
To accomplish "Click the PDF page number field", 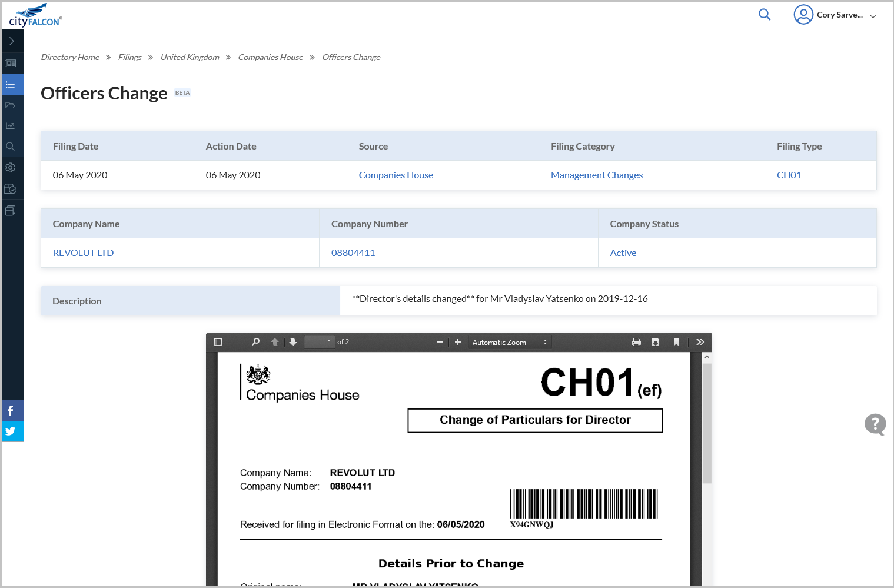I will click(320, 342).
